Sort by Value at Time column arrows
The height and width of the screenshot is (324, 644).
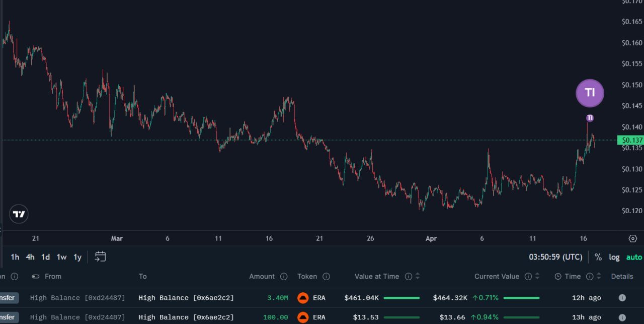coord(418,276)
